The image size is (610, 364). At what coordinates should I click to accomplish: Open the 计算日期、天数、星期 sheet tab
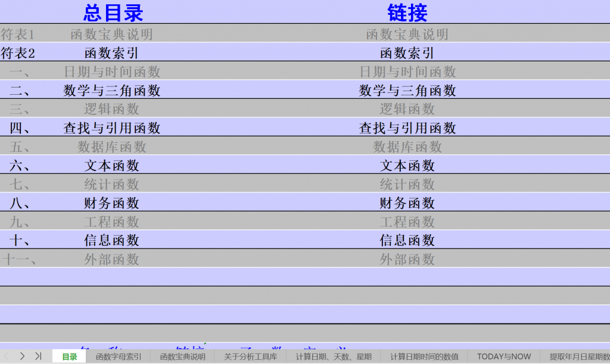pos(334,357)
